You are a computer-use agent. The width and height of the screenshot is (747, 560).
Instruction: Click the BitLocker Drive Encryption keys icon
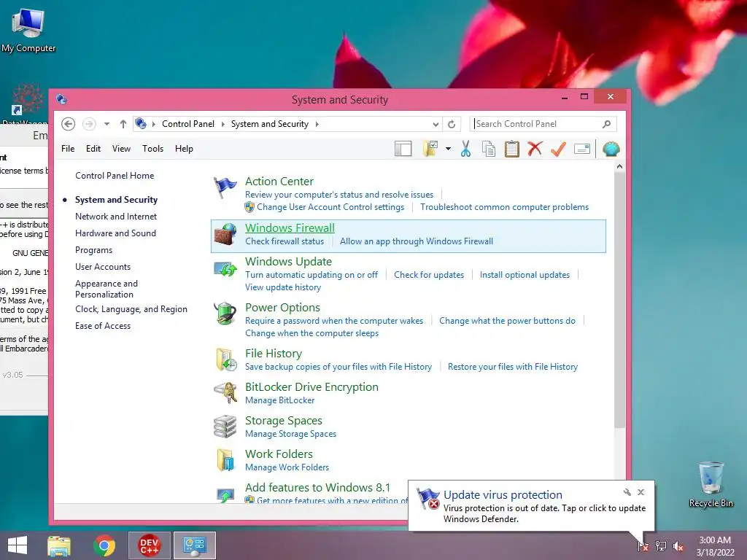click(x=225, y=393)
